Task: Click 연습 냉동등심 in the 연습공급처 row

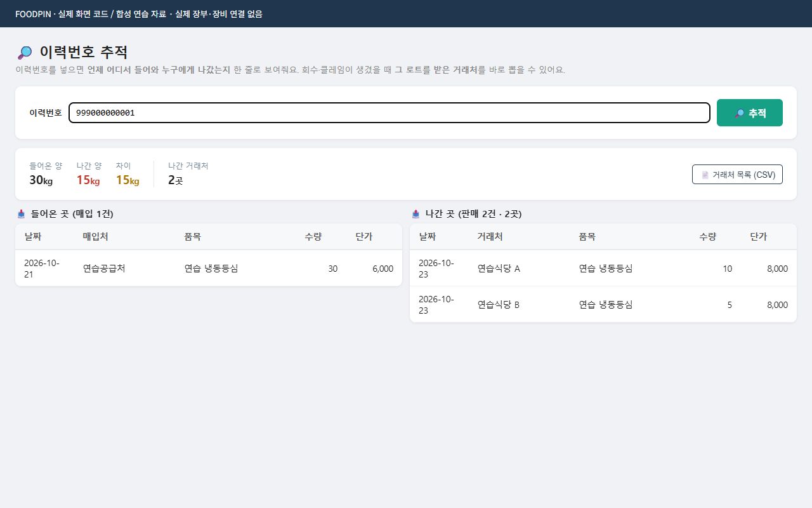Action: [x=211, y=269]
